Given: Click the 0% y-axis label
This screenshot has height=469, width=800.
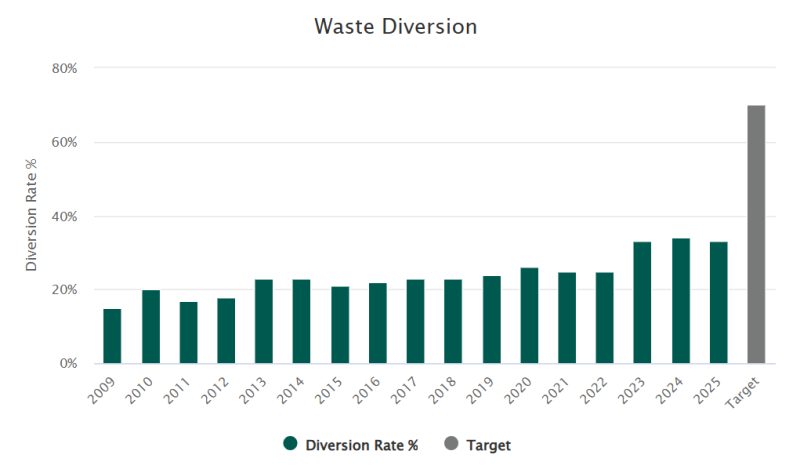Looking at the screenshot, I should (68, 363).
